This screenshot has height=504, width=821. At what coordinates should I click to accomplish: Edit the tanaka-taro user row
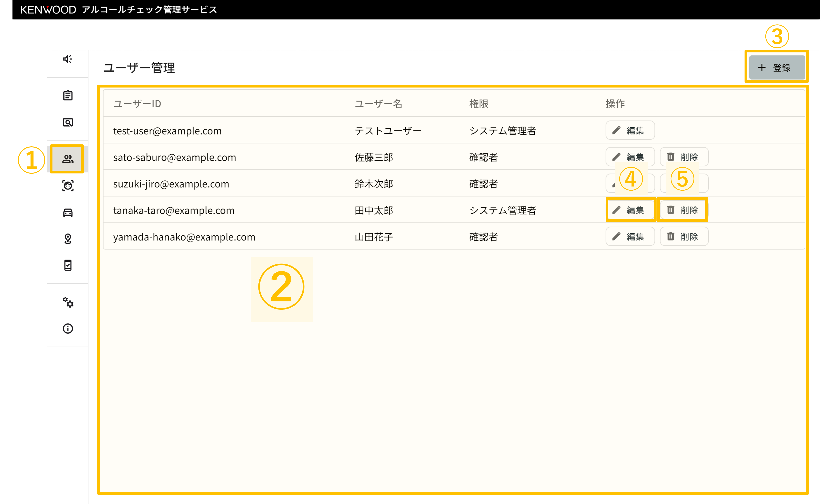click(630, 210)
